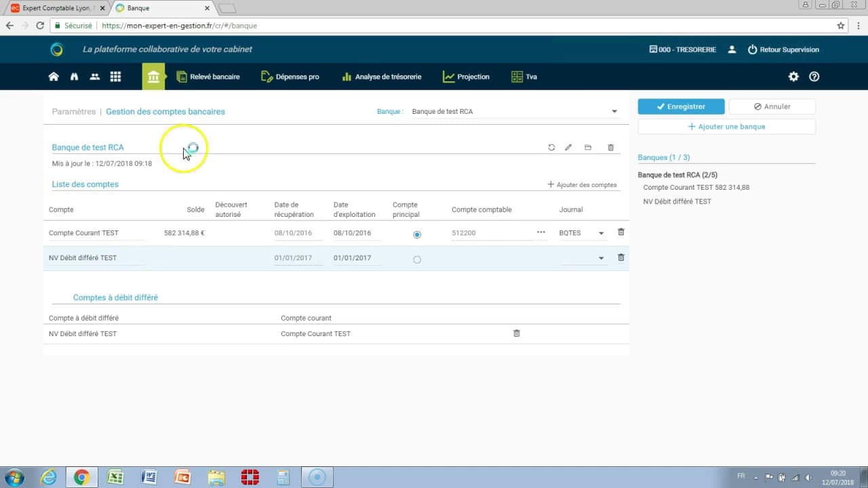868x488 pixels.
Task: Refresh the Banque de test RCA data
Action: pos(551,147)
